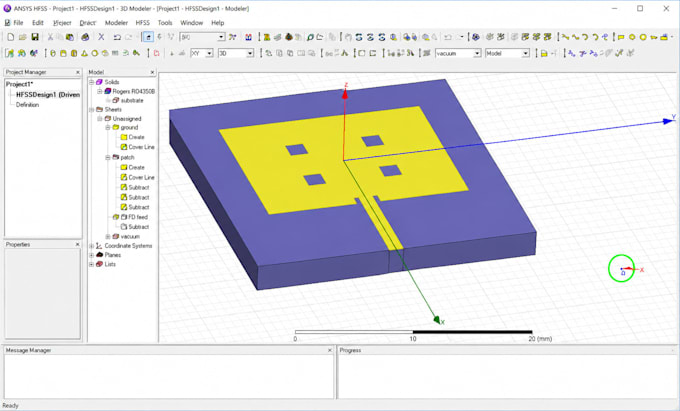The image size is (680, 411).
Task: Open the Edit menu
Action: pos(38,23)
